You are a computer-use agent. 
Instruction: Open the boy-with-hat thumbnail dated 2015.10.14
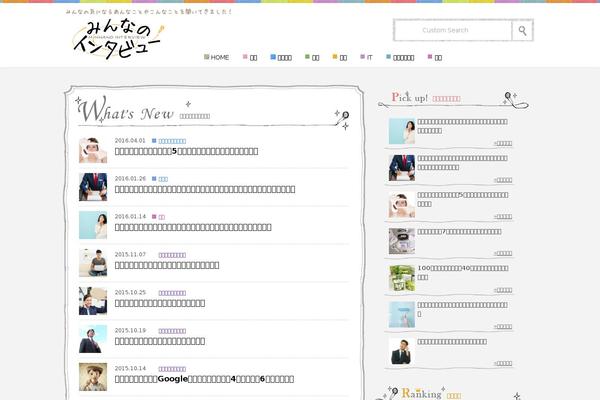point(93,377)
